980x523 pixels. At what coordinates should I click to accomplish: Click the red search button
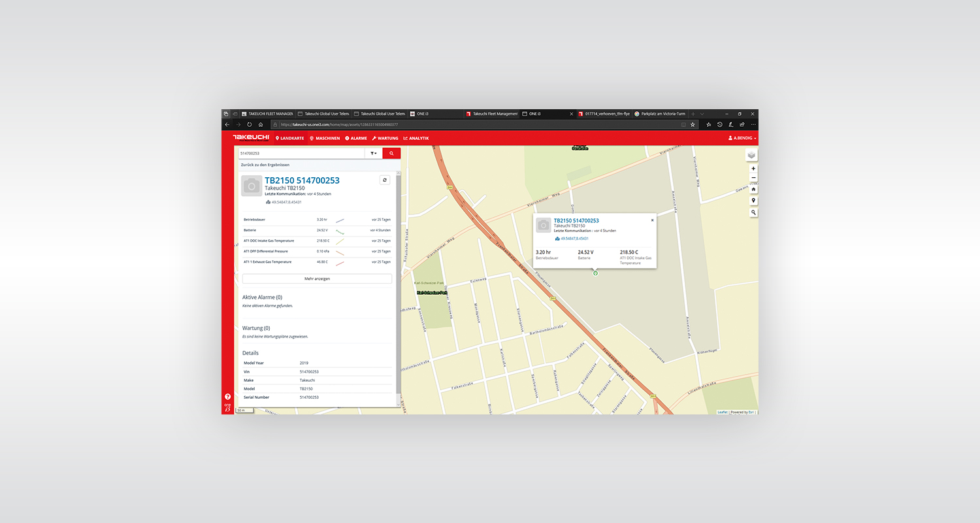(x=391, y=153)
